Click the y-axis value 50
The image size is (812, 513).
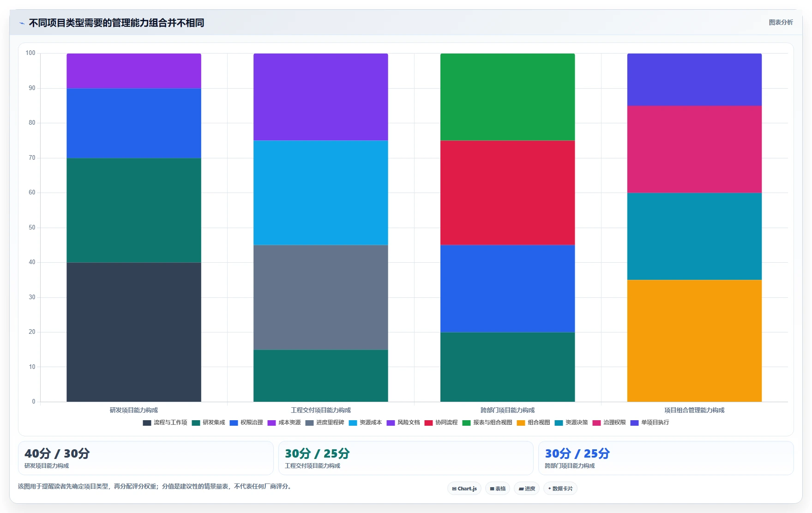[x=32, y=228]
